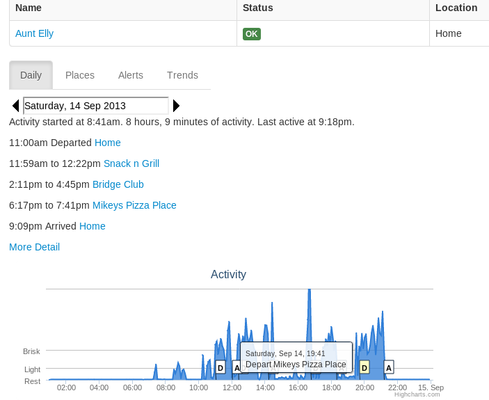
Task: Open Aunt Elly's profile link
Action: (34, 33)
